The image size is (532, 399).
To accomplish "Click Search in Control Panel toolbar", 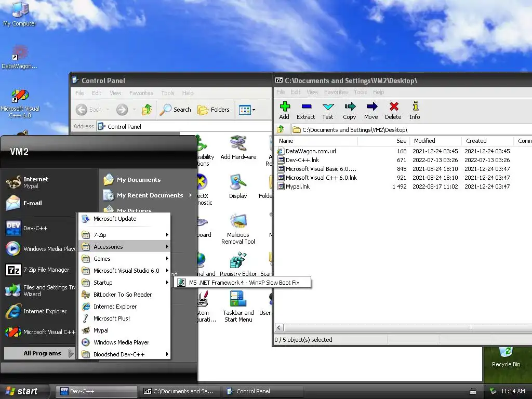I will point(176,110).
